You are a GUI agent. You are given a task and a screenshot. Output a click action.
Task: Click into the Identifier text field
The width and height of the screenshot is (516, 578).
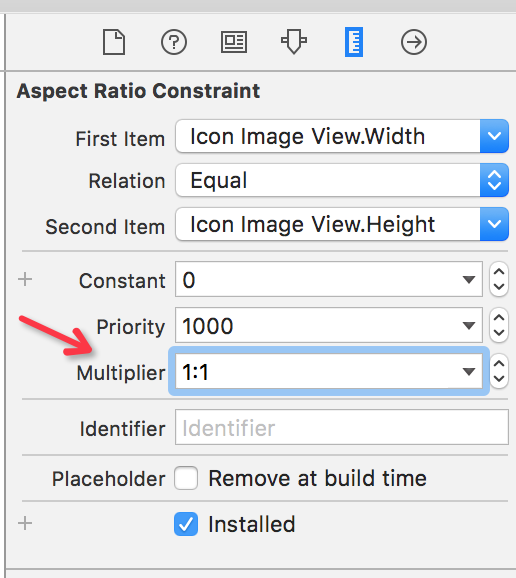click(x=342, y=427)
